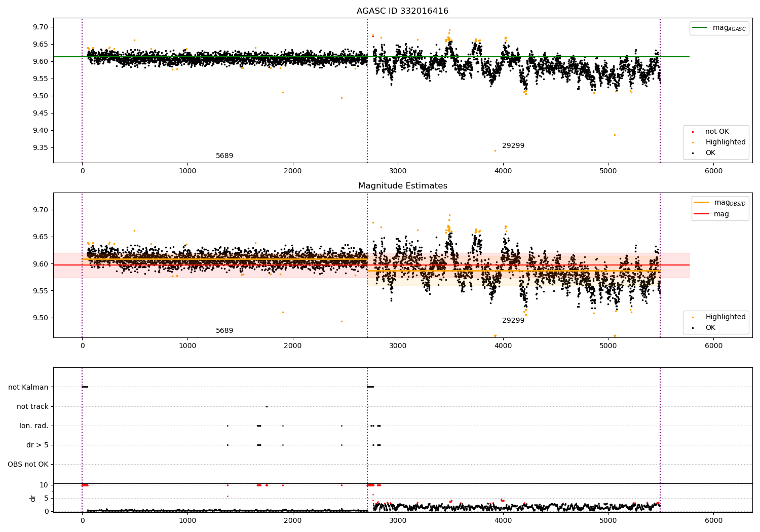Viewport: 760px width, 532px height.
Task: Click the "not OK" legend entry
Action: (x=716, y=131)
